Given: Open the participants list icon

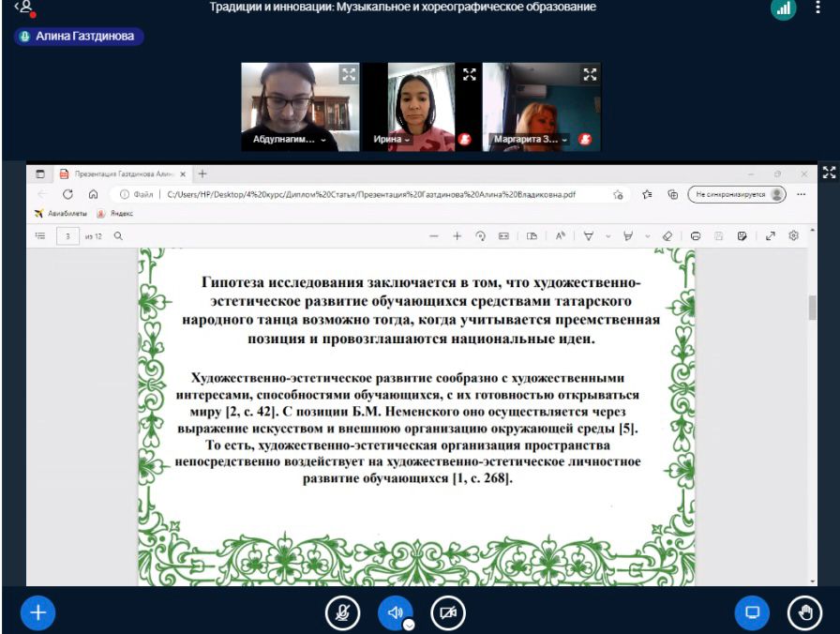Looking at the screenshot, I should (x=24, y=8).
